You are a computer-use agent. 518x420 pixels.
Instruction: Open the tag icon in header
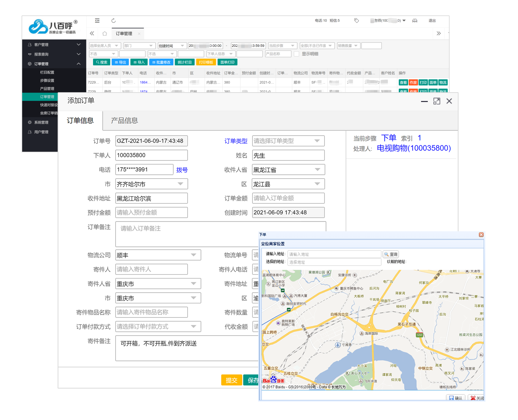357,21
